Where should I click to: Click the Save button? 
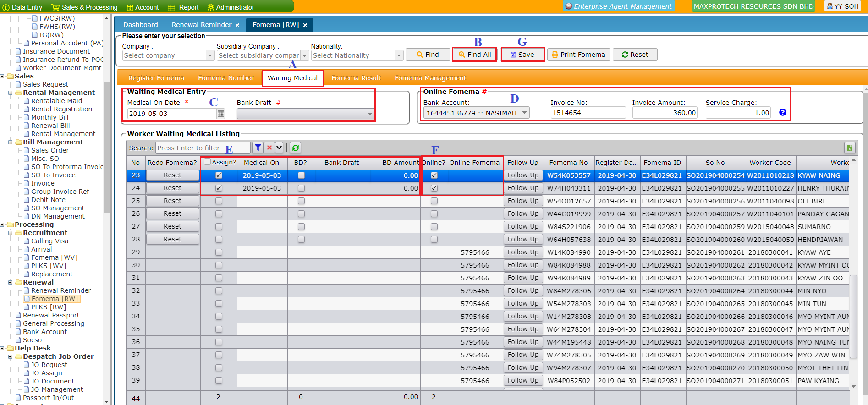click(522, 55)
